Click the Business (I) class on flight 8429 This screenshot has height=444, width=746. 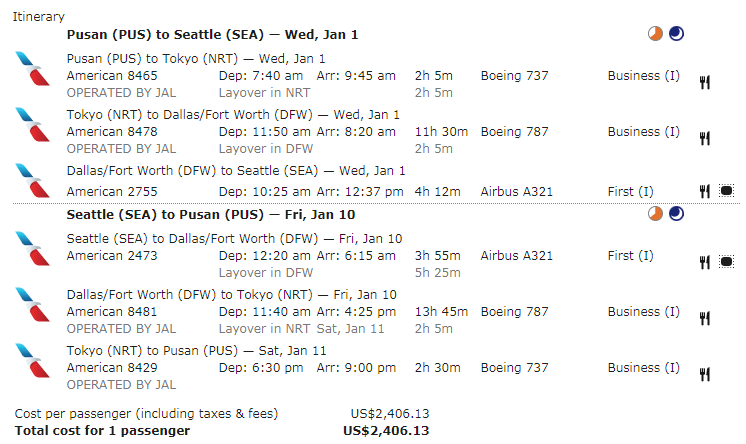644,368
